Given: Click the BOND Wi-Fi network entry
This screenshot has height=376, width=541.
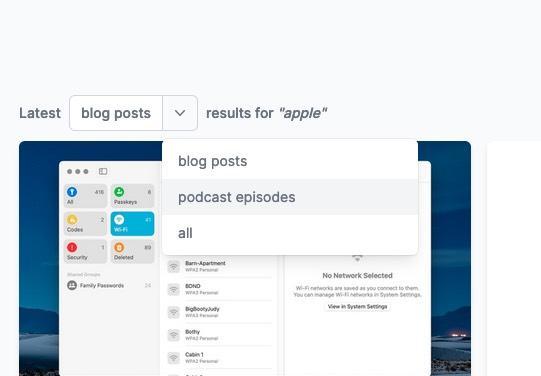Looking at the screenshot, I should pos(220,289).
